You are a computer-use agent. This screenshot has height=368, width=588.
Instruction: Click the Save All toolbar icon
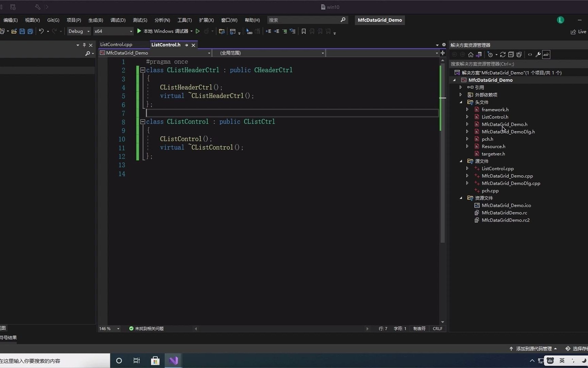pos(30,31)
